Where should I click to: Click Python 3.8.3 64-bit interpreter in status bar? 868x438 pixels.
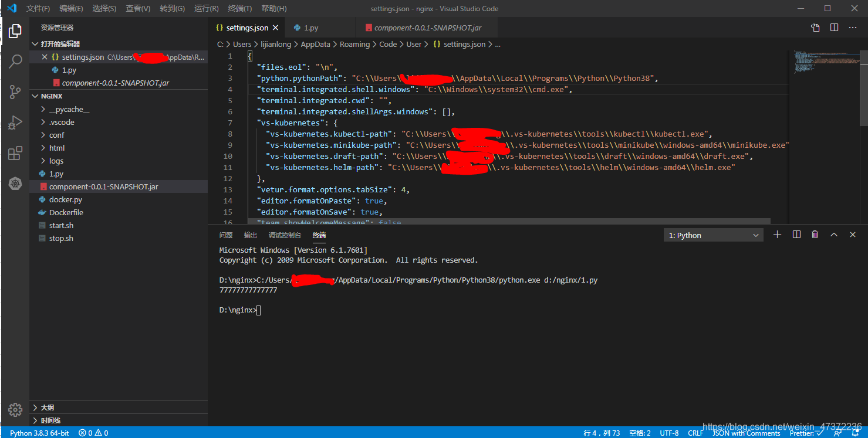pos(39,433)
